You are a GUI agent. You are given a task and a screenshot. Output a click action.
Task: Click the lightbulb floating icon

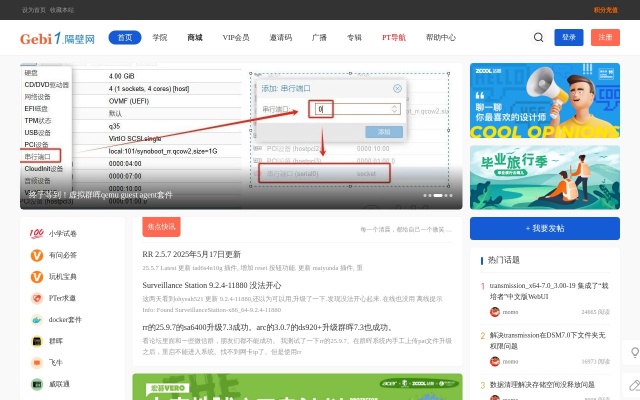tap(633, 351)
